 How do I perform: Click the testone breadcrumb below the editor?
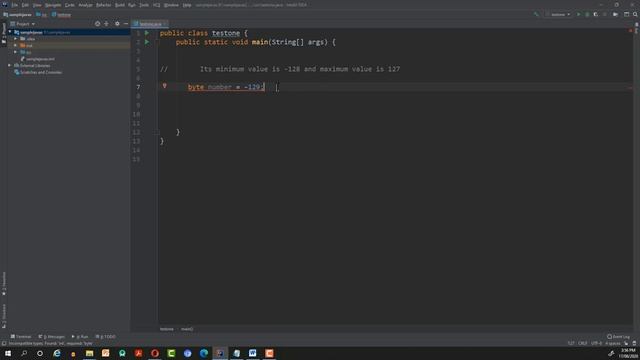[167, 329]
